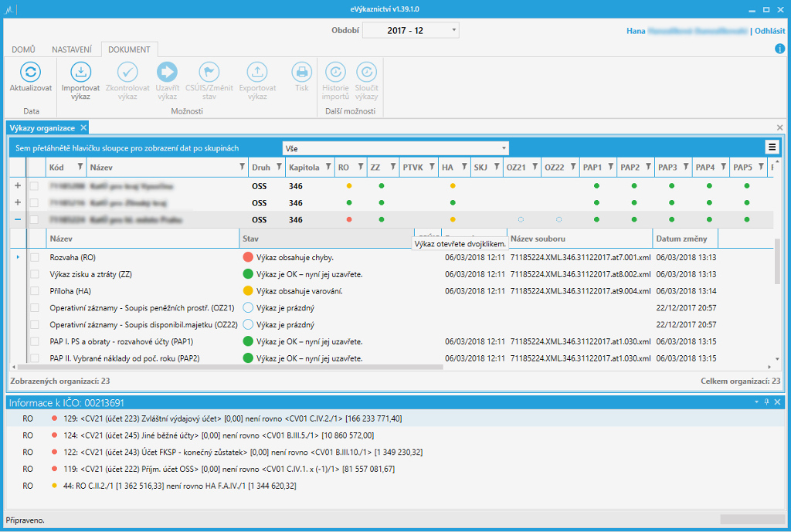
Task: Click the Uzavřít výkaz arrow icon
Action: tap(168, 73)
